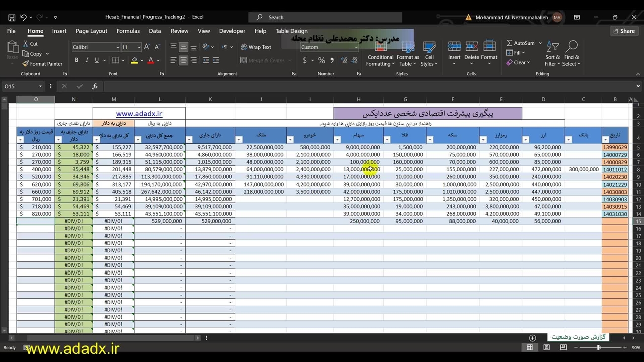Apply center horizontal alignment
The image size is (644, 362).
[x=183, y=60]
